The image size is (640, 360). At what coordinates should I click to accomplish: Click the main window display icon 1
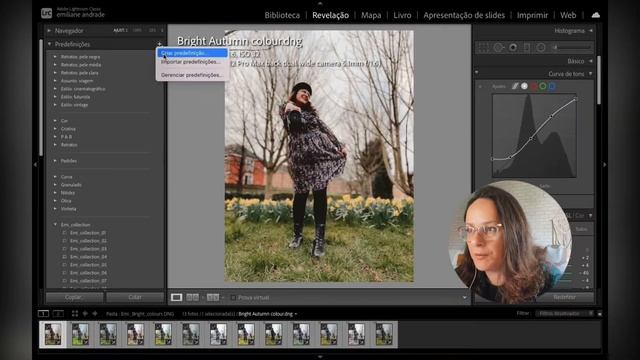[x=43, y=313]
